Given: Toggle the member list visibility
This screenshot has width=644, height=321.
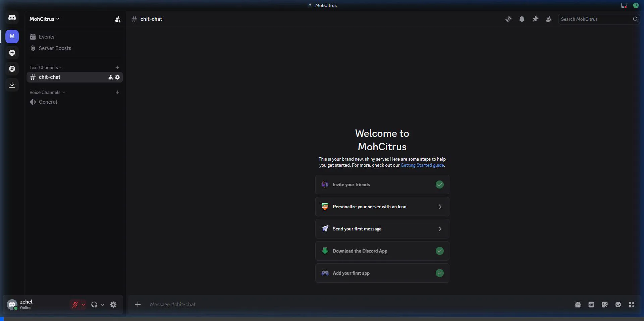Looking at the screenshot, I should point(549,19).
